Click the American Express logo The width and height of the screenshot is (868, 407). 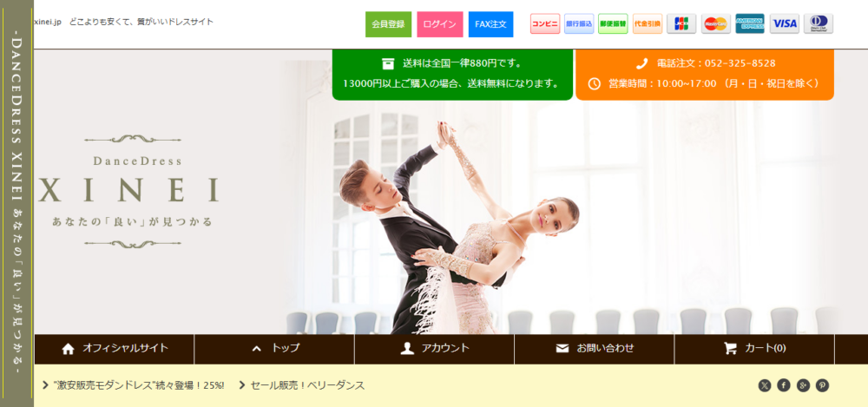[x=750, y=23]
